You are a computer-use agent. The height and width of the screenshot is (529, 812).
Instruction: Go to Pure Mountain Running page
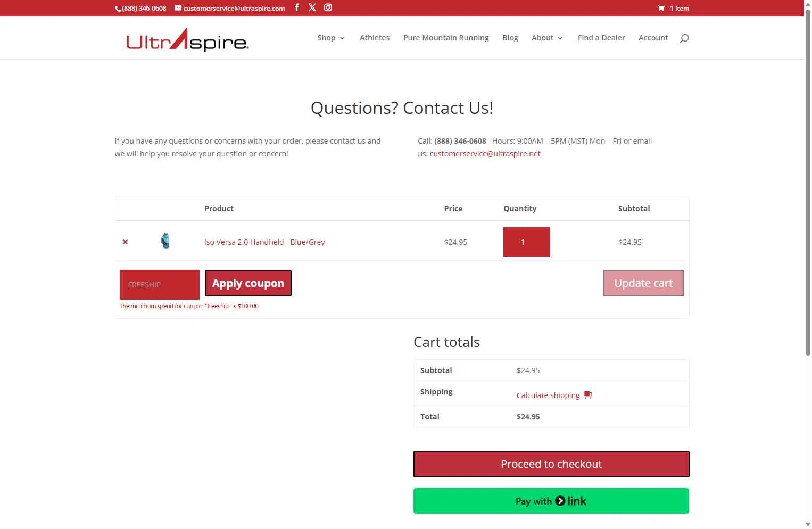446,38
